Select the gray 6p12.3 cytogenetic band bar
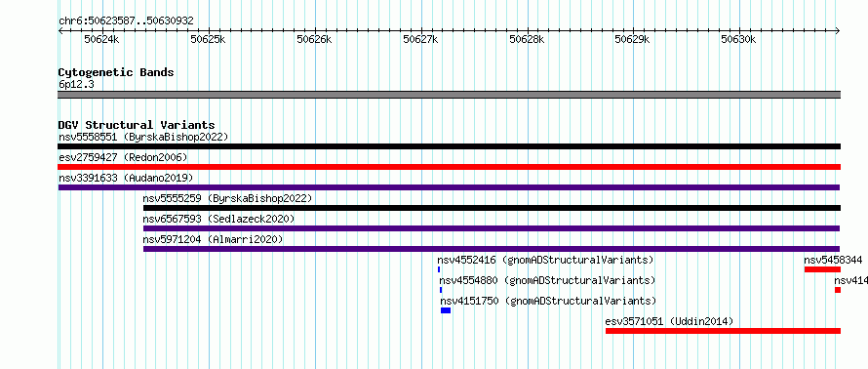 (449, 95)
